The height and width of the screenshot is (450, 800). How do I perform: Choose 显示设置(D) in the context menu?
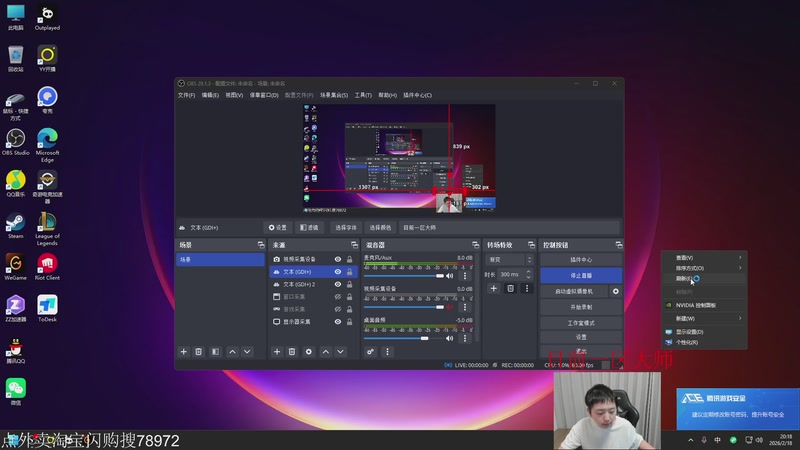coord(705,332)
